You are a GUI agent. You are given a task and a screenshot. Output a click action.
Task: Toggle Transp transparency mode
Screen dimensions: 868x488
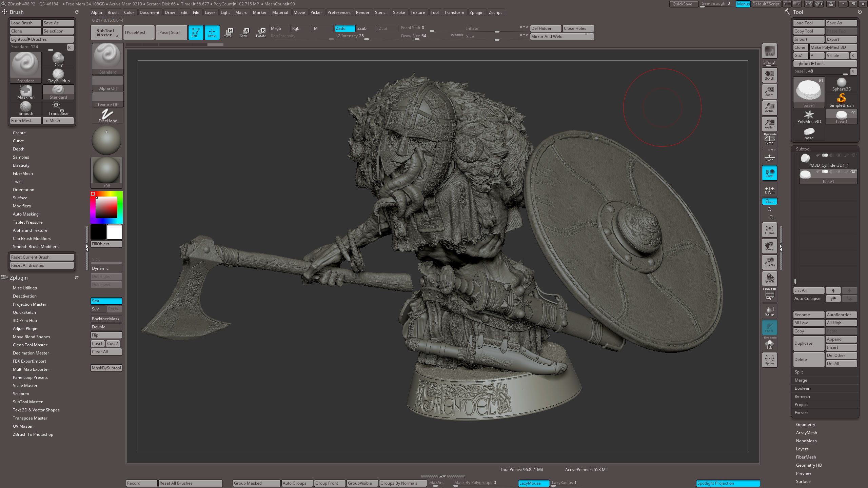pyautogui.click(x=769, y=311)
